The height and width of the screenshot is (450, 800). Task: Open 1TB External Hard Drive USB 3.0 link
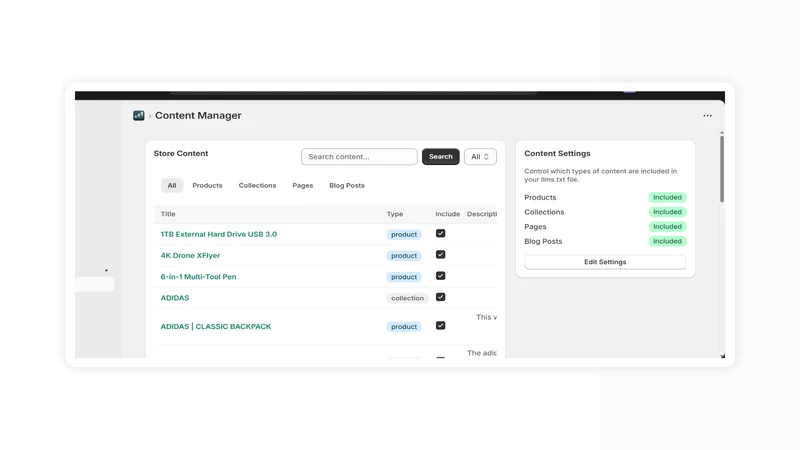219,234
